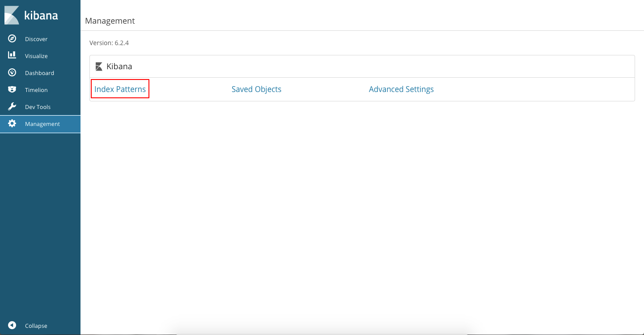The width and height of the screenshot is (644, 335).
Task: Open the Advanced Settings link
Action: [x=401, y=89]
